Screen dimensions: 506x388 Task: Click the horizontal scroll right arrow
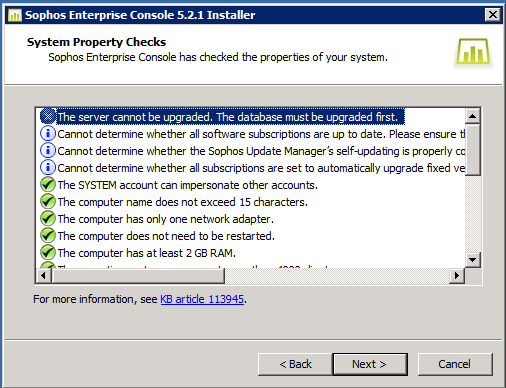[x=457, y=276]
